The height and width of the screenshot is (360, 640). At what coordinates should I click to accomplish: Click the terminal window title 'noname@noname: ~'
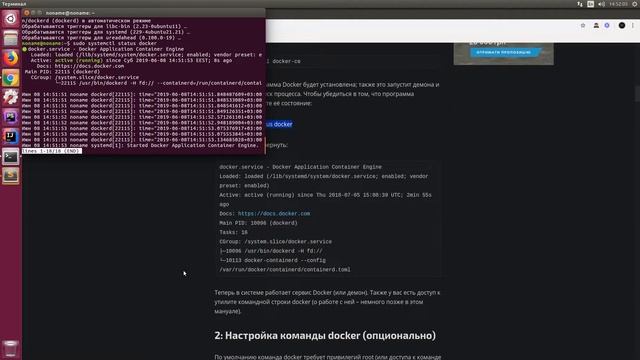point(70,13)
